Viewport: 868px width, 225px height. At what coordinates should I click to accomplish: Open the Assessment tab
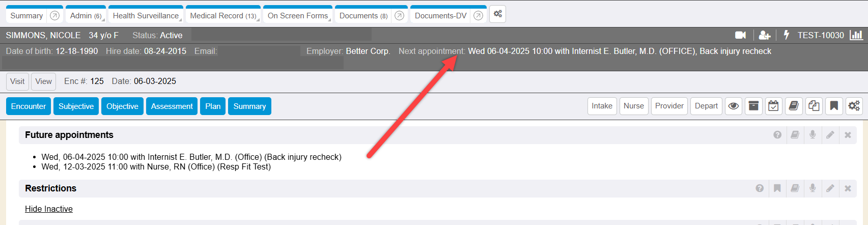click(x=172, y=106)
